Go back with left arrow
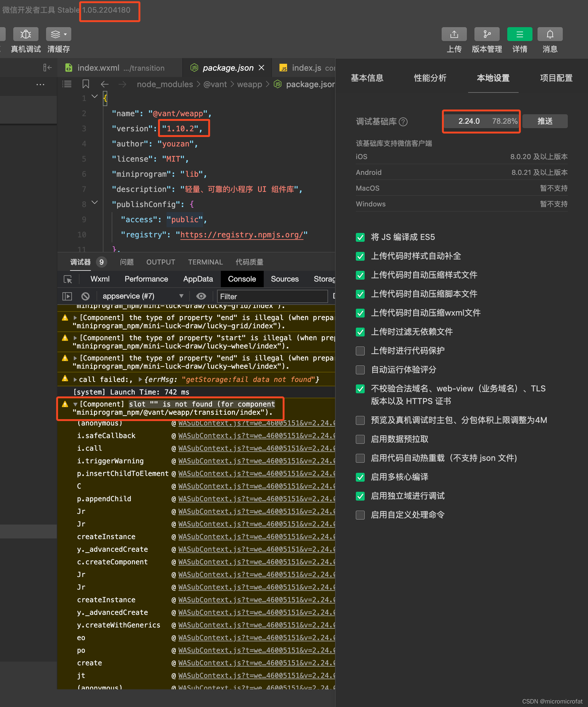Screen dimensions: 588x707 [105, 84]
